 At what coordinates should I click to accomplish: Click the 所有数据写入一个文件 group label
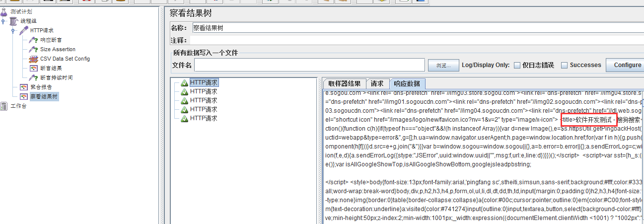[206, 53]
